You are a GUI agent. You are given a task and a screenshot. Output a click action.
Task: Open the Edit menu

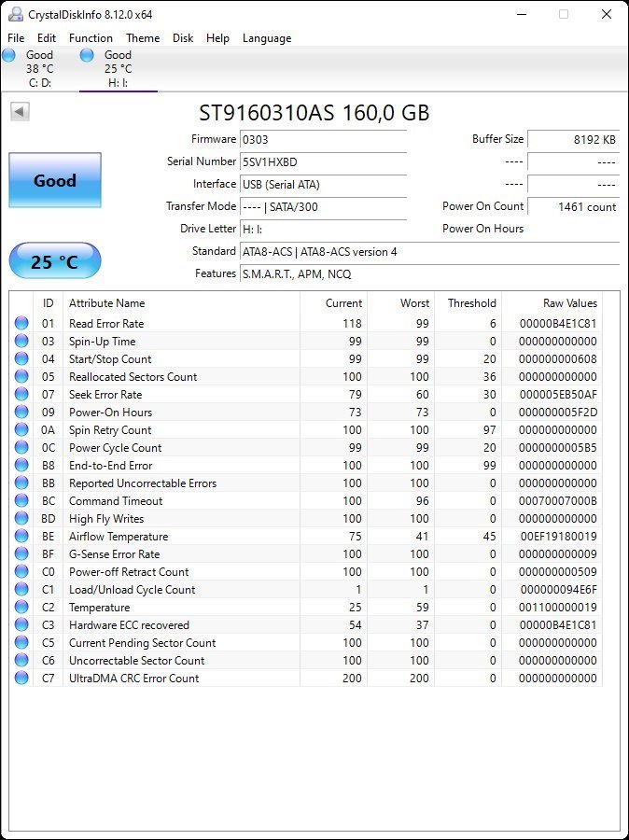tap(47, 38)
